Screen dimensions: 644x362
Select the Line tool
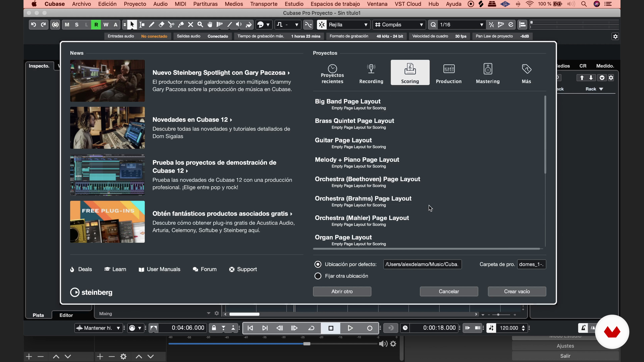point(229,24)
